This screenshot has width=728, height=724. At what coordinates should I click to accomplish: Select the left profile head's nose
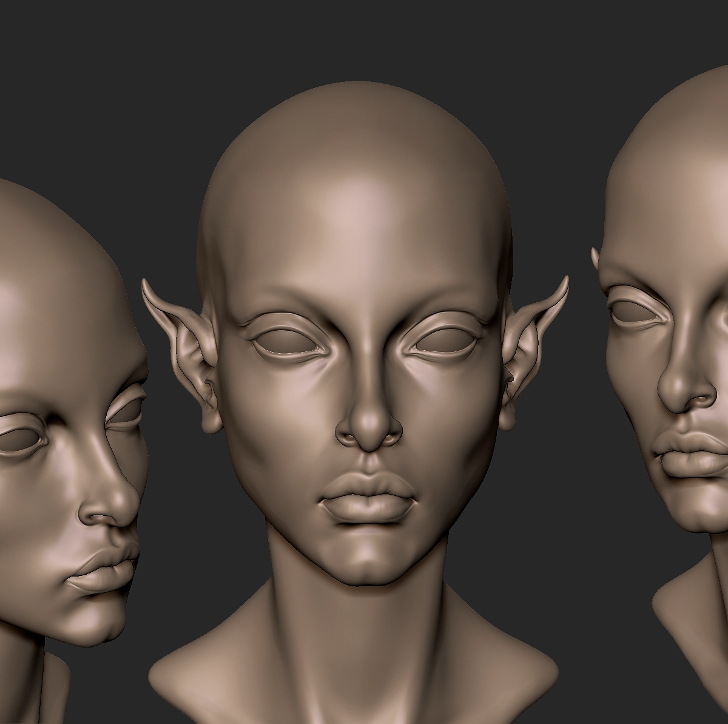click(x=112, y=498)
